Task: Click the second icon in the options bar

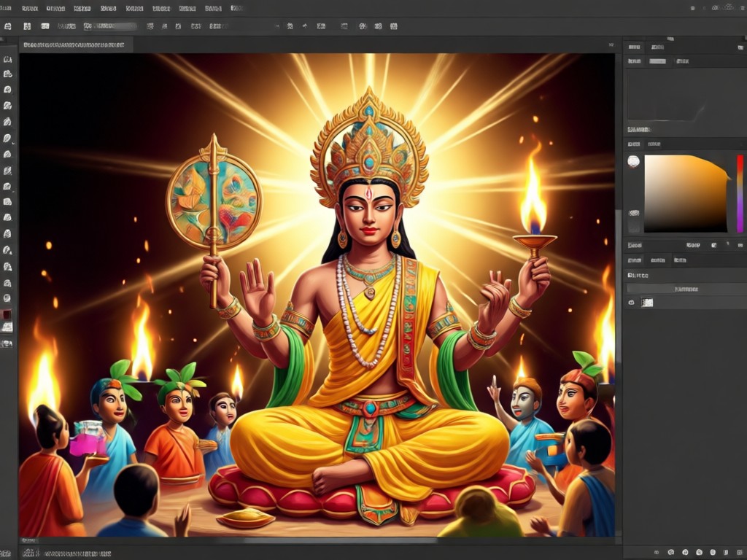Action: tap(27, 26)
